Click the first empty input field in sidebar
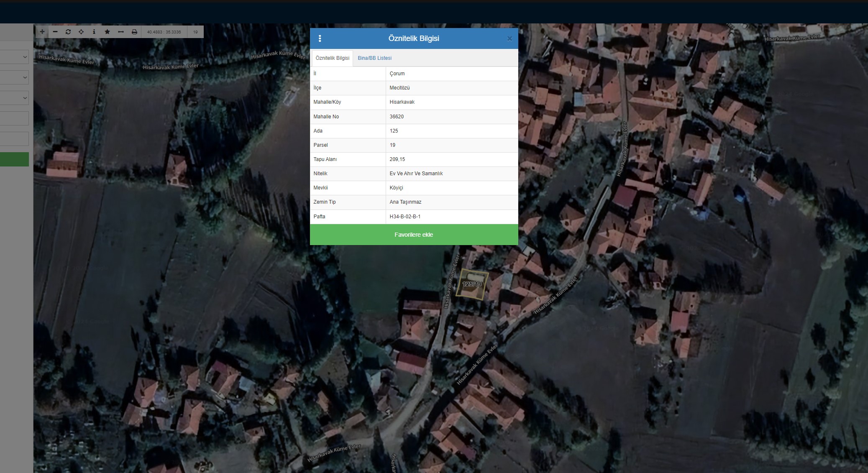 tap(14, 118)
